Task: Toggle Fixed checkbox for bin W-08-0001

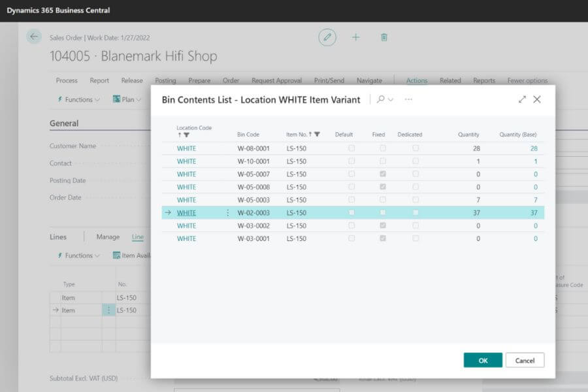Action: [382, 148]
